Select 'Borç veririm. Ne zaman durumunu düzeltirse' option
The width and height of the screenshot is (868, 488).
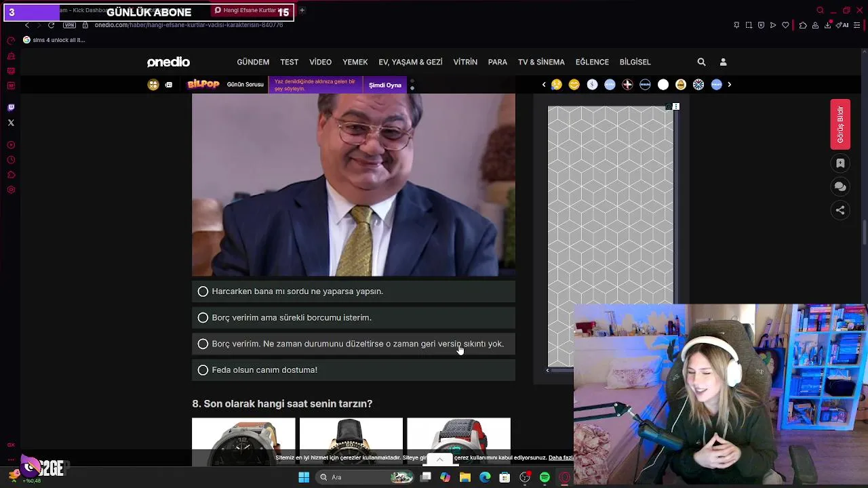353,344
